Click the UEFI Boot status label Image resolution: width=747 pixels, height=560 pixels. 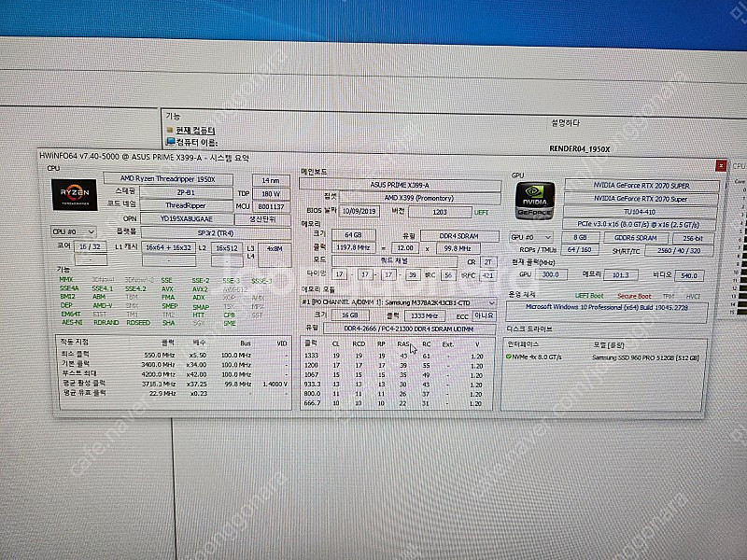coord(589,295)
